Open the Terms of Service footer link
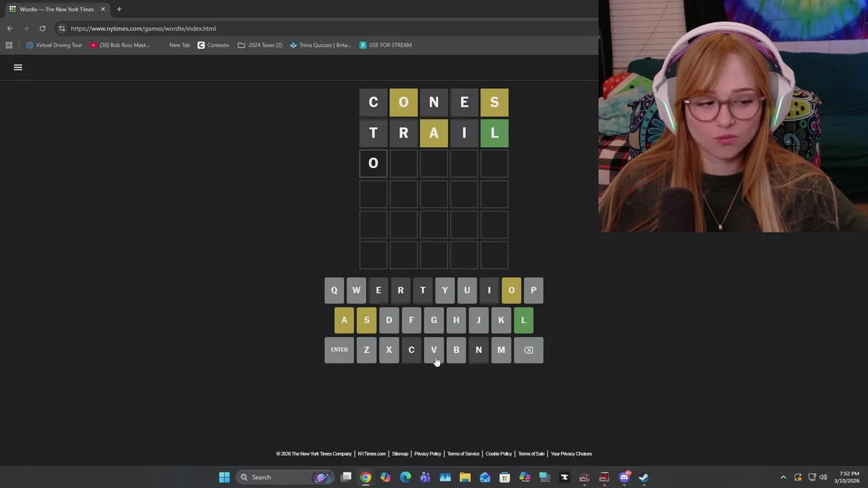868x488 pixels. (x=463, y=454)
